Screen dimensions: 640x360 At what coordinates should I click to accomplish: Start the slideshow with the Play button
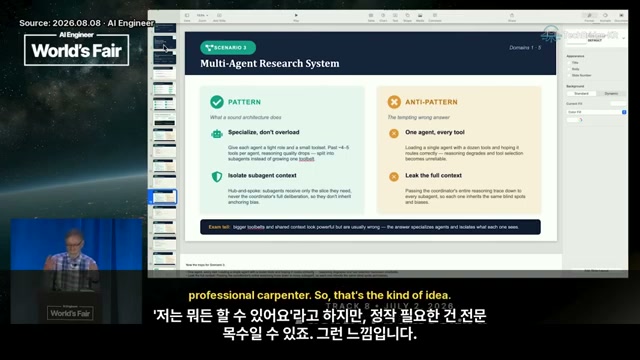[x=296, y=17]
